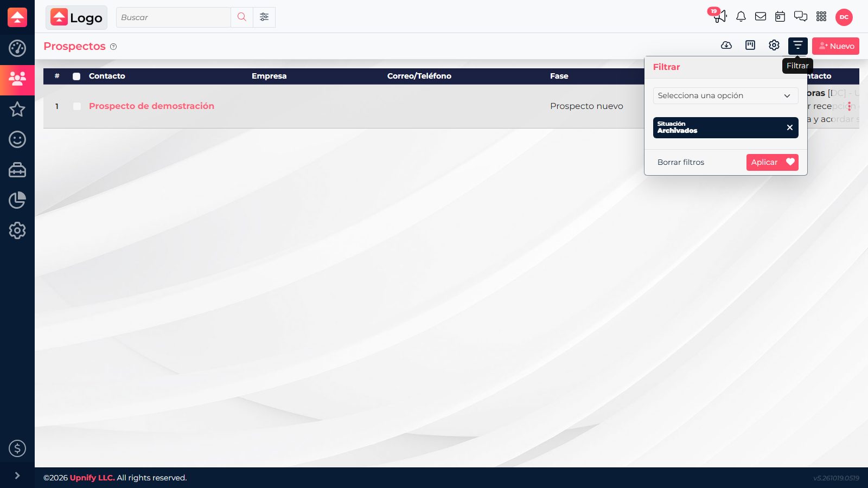Open the dollar billing icon in sidebar
This screenshot has width=868, height=488.
point(17,448)
